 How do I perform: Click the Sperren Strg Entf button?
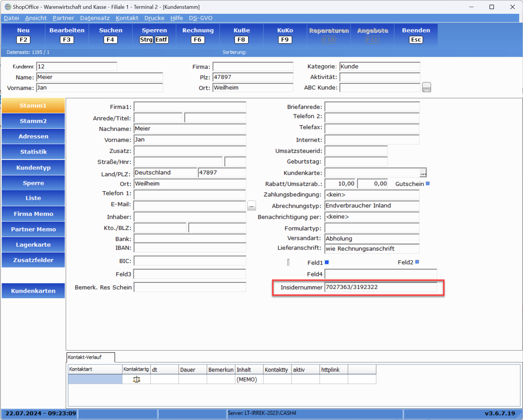tap(154, 35)
